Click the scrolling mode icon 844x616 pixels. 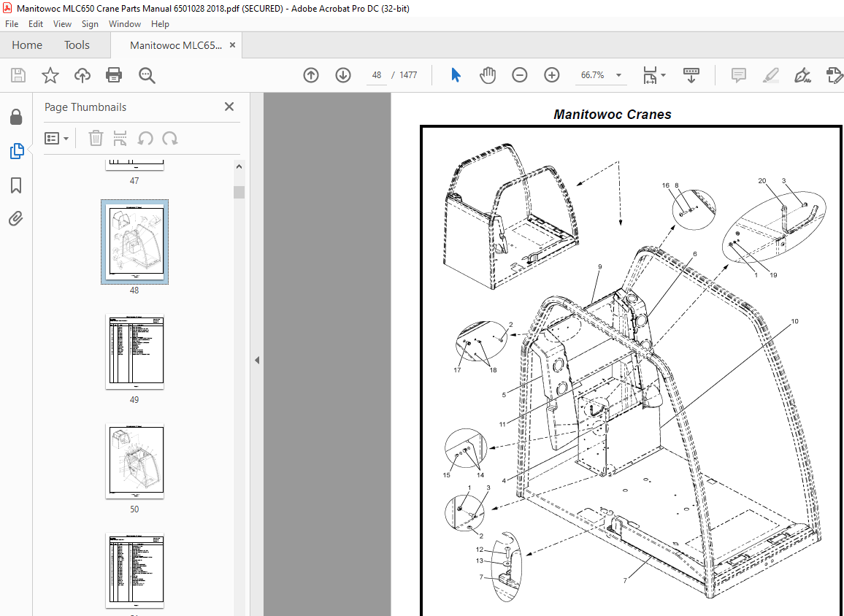(691, 75)
